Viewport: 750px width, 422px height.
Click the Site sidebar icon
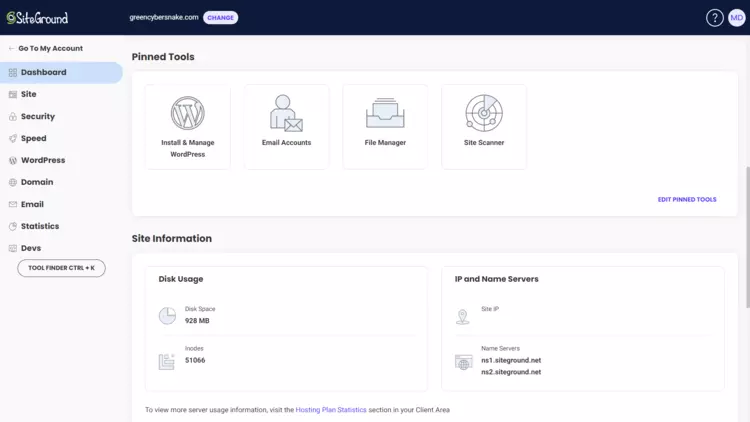[x=13, y=95]
